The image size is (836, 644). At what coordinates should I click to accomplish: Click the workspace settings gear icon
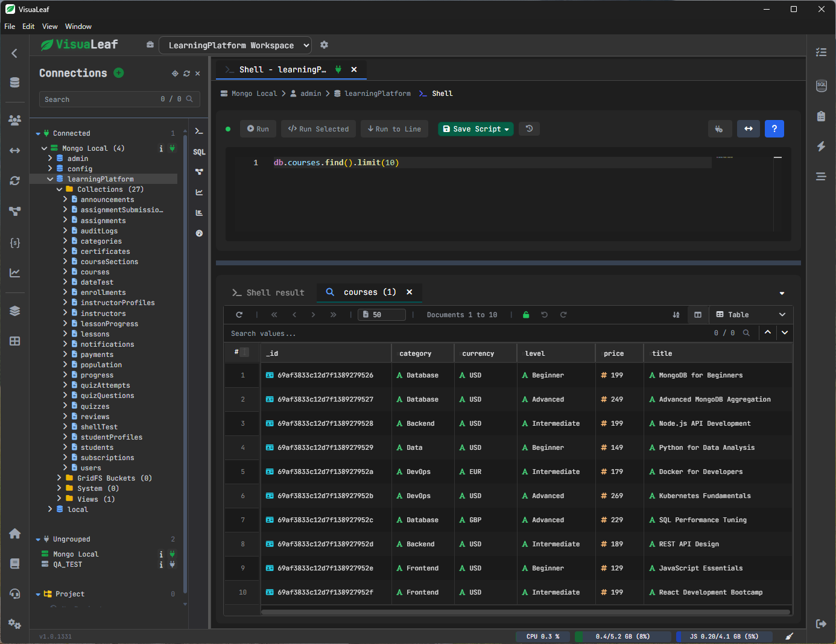click(325, 45)
